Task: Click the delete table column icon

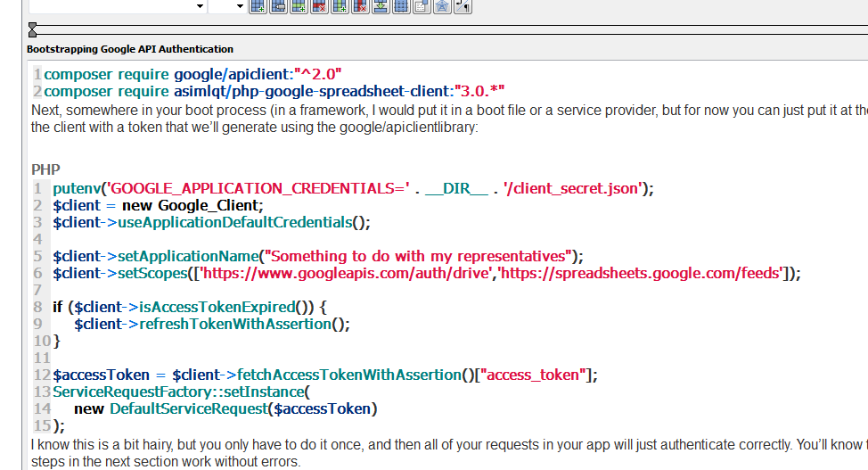Action: 359,6
